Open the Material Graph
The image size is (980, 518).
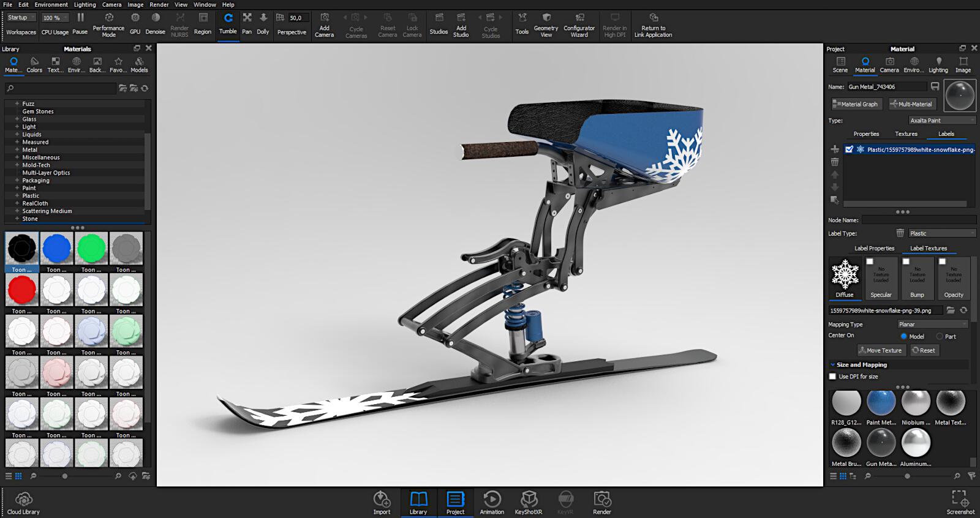pos(856,104)
